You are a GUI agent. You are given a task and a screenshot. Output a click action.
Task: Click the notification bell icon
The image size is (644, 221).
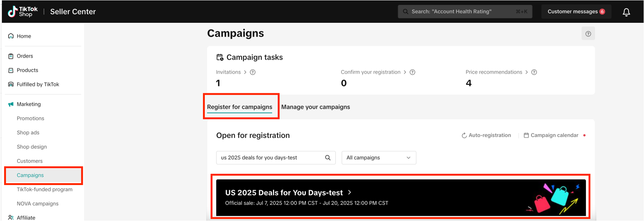(x=626, y=12)
